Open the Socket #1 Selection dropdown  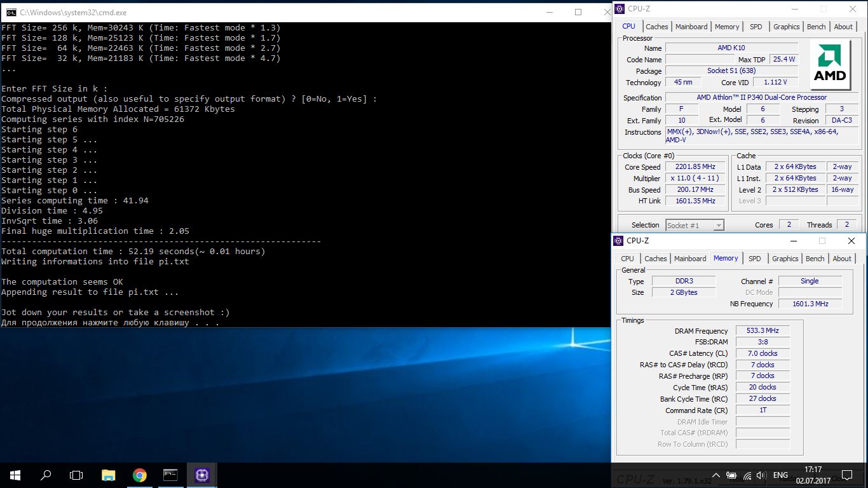point(695,225)
